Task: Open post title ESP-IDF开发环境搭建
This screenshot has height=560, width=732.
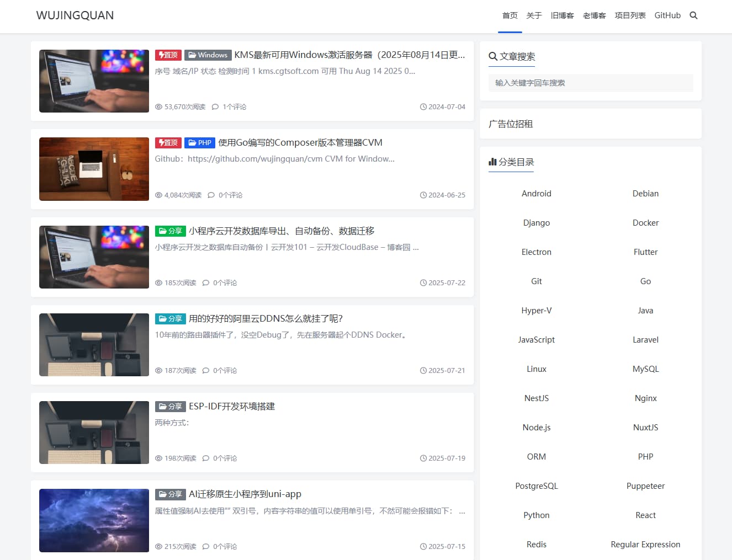Action: click(x=231, y=407)
